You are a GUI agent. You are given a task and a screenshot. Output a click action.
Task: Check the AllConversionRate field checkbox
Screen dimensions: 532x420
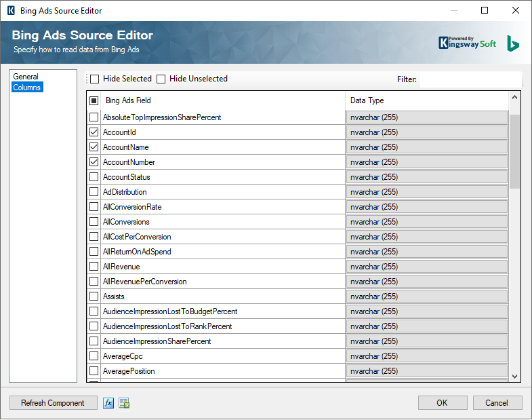[x=94, y=207]
